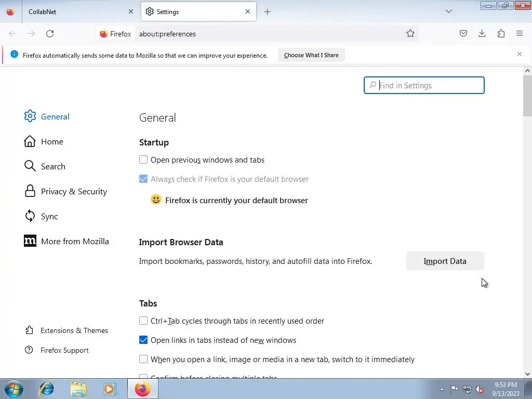Go forward one page
This screenshot has width=532, height=399.
coord(31,34)
